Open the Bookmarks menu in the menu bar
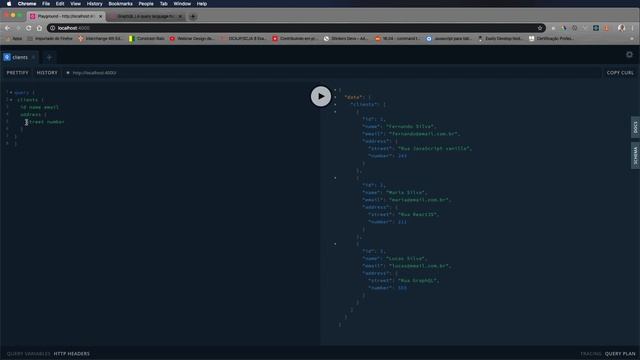The image size is (640, 360). (120, 4)
